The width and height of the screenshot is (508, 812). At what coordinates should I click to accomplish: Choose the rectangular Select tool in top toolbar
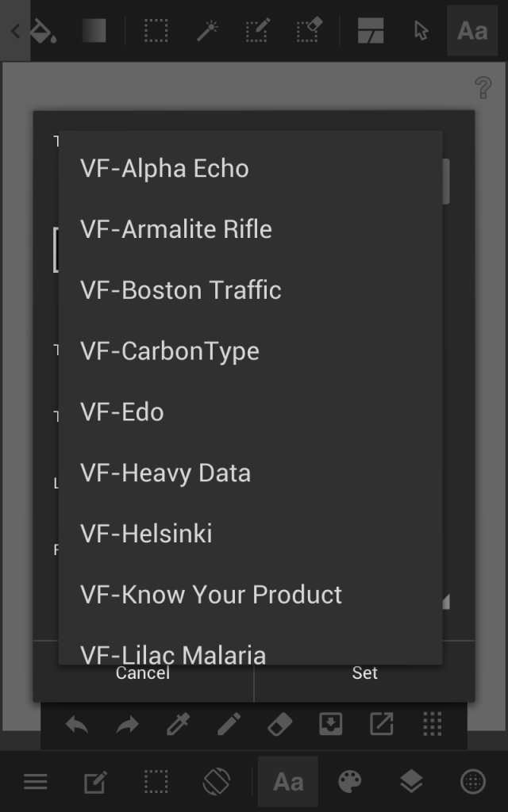pos(156,31)
